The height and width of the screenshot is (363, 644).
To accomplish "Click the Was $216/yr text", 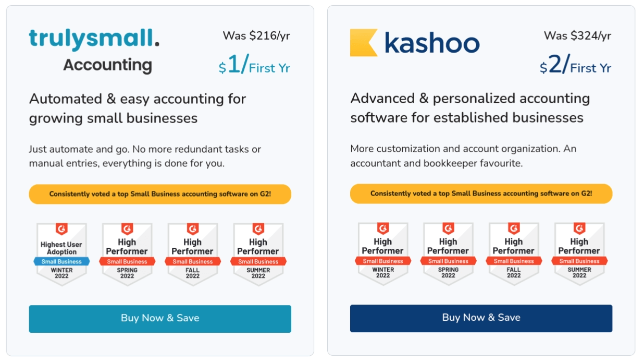I will (x=256, y=35).
